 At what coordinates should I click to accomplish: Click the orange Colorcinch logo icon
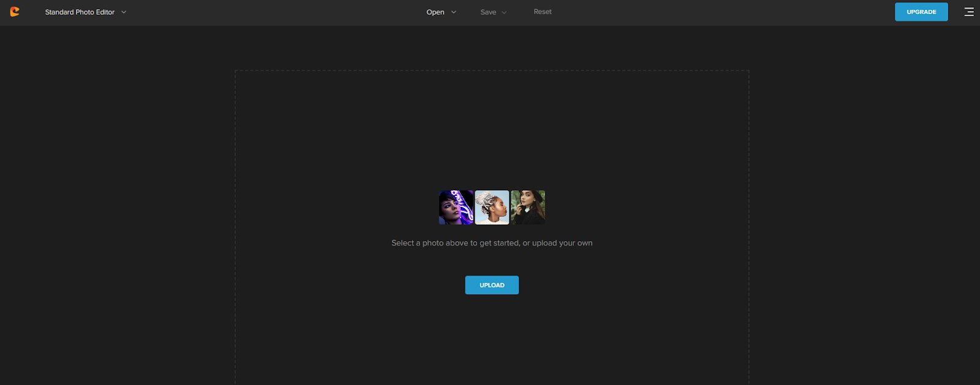click(15, 12)
